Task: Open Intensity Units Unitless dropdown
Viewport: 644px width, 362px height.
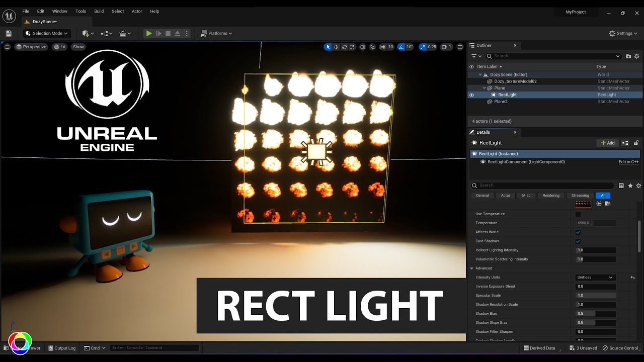Action: coord(595,277)
